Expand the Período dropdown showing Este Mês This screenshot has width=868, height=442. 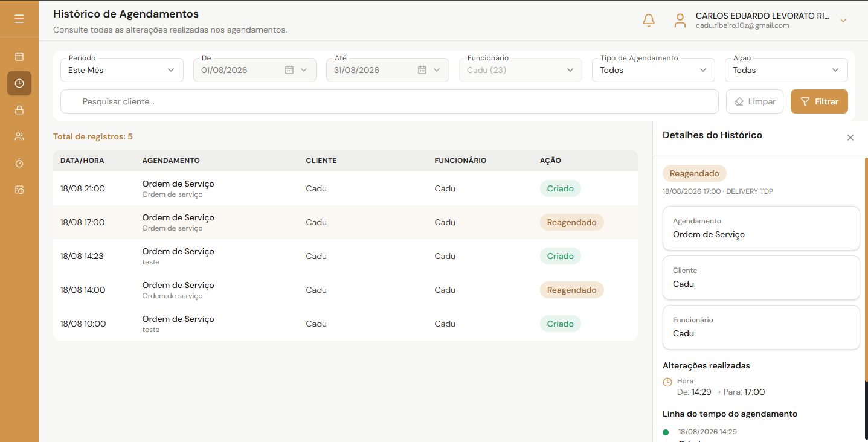coord(122,70)
